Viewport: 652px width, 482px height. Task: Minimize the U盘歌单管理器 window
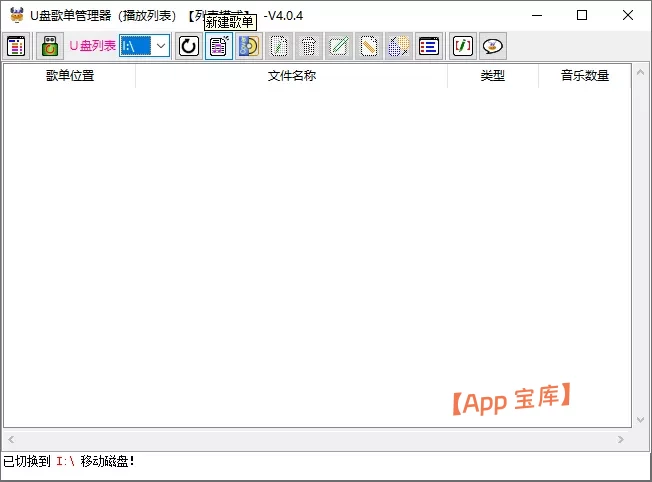(x=537, y=15)
